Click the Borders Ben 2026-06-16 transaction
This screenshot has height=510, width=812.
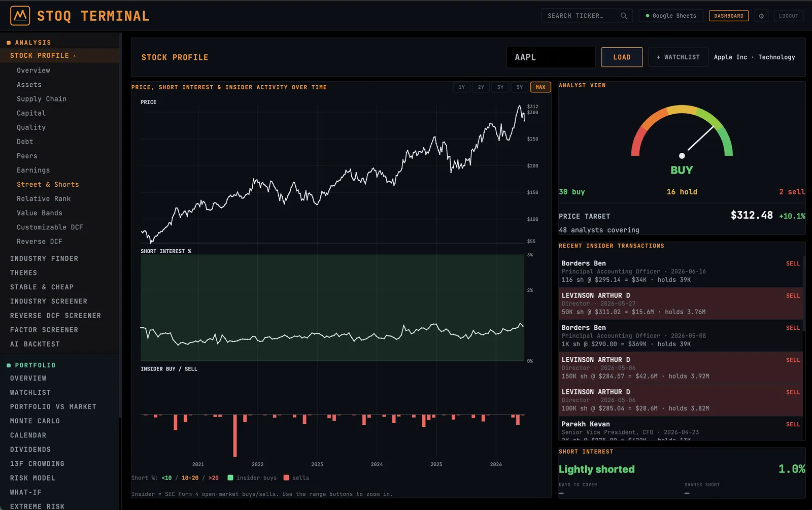pos(681,271)
